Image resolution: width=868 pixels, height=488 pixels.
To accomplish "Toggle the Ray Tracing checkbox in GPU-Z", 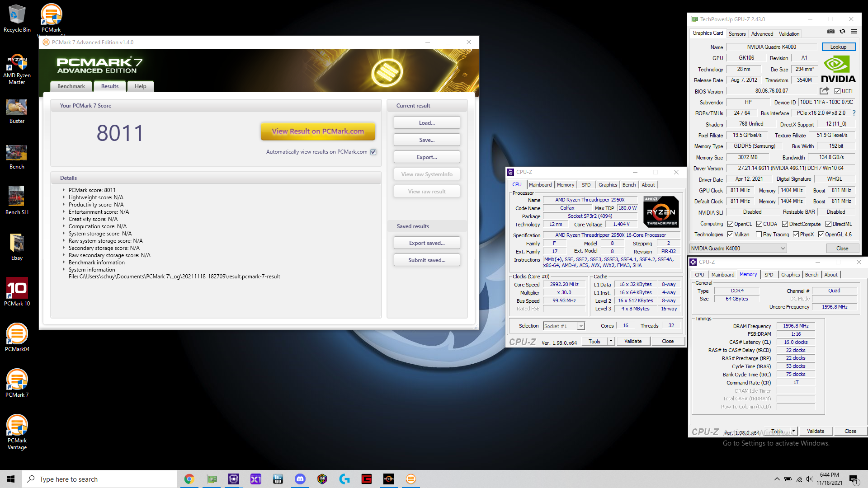I will [x=759, y=235].
